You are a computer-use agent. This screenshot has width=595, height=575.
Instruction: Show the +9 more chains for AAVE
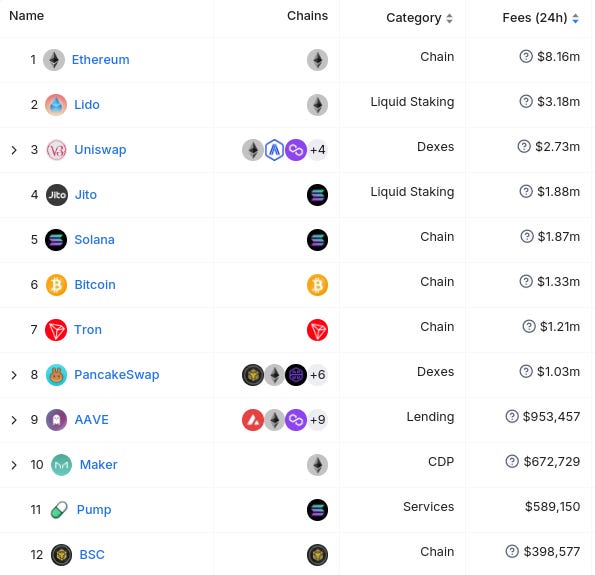pos(317,420)
